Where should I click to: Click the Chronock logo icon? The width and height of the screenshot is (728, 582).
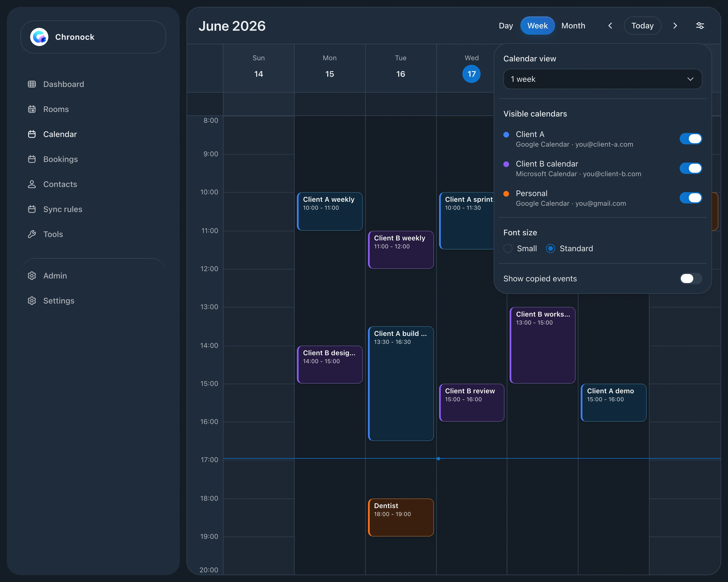pos(39,37)
